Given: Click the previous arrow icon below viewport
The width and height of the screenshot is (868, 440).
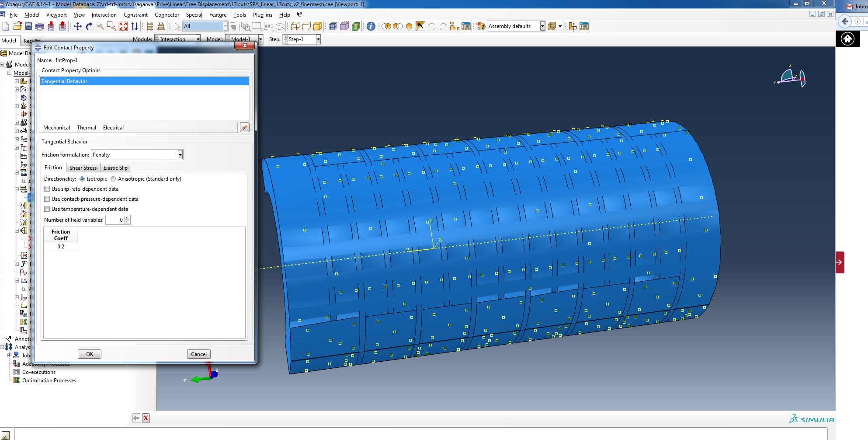Looking at the screenshot, I should (136, 418).
